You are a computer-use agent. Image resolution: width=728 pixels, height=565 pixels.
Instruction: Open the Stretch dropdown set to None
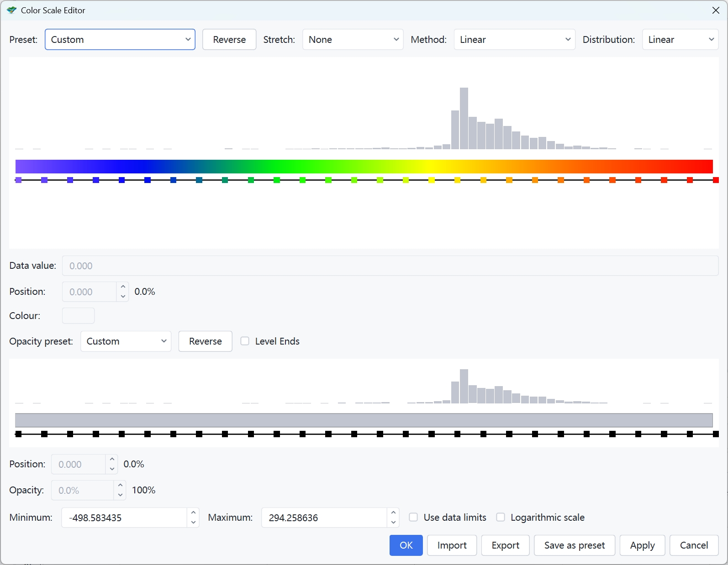coord(353,40)
